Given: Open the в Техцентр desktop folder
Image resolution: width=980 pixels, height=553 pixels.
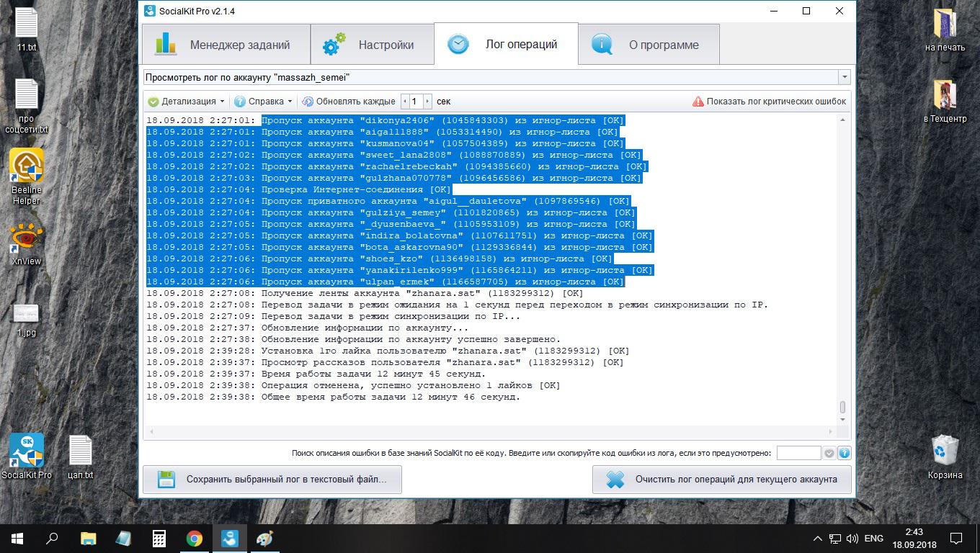Looking at the screenshot, I should point(945,100).
